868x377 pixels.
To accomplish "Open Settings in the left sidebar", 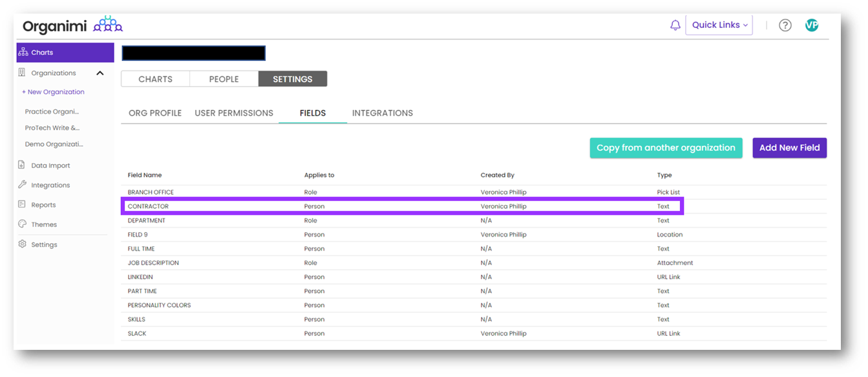I will click(x=44, y=245).
